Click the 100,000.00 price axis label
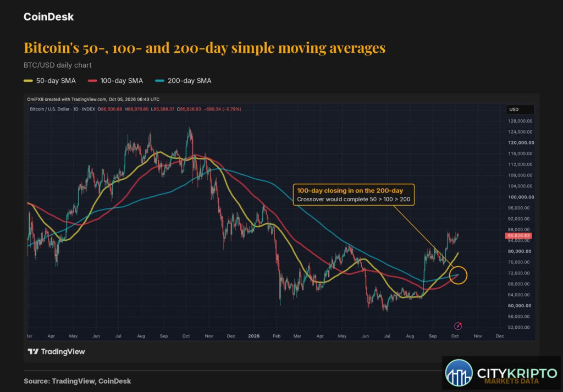Image resolution: width=563 pixels, height=392 pixels. [x=521, y=197]
